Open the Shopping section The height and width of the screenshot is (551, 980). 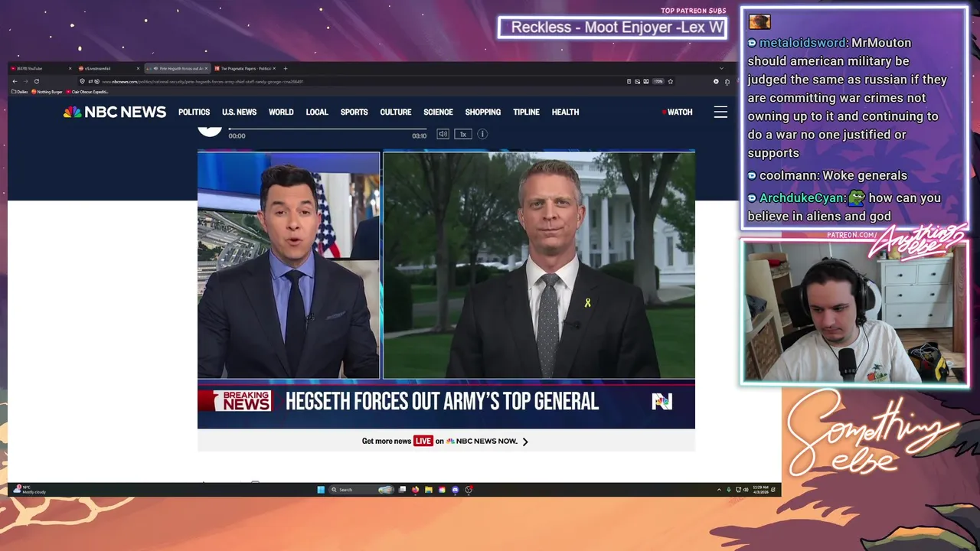482,112
